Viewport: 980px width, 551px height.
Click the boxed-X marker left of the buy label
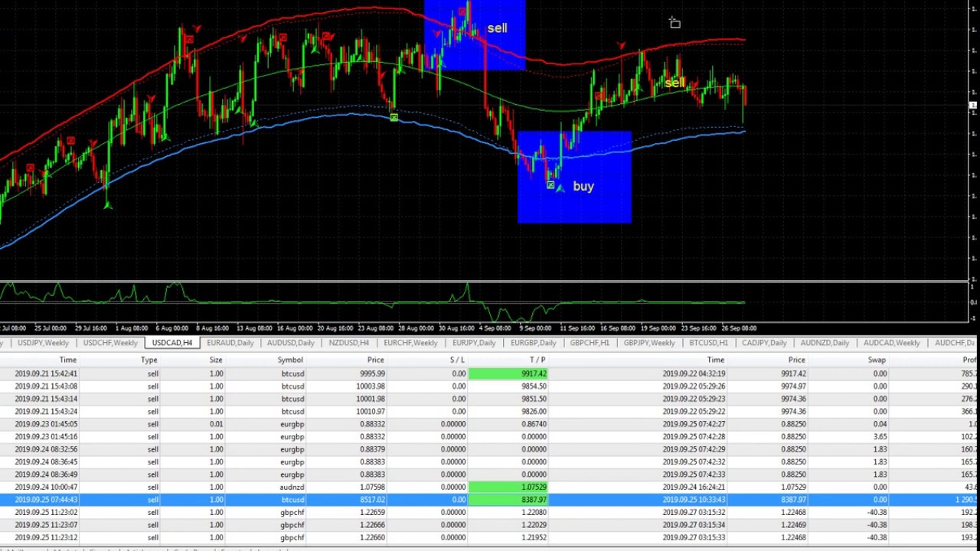(x=550, y=185)
